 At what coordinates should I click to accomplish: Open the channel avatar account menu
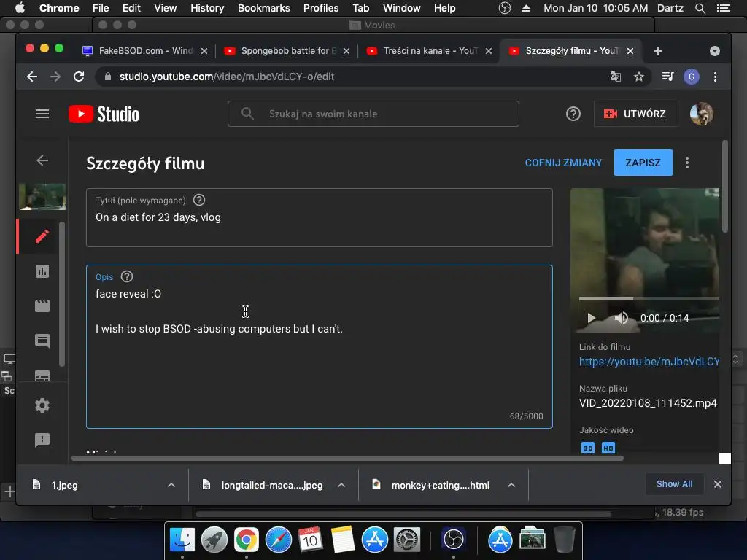coord(702,114)
